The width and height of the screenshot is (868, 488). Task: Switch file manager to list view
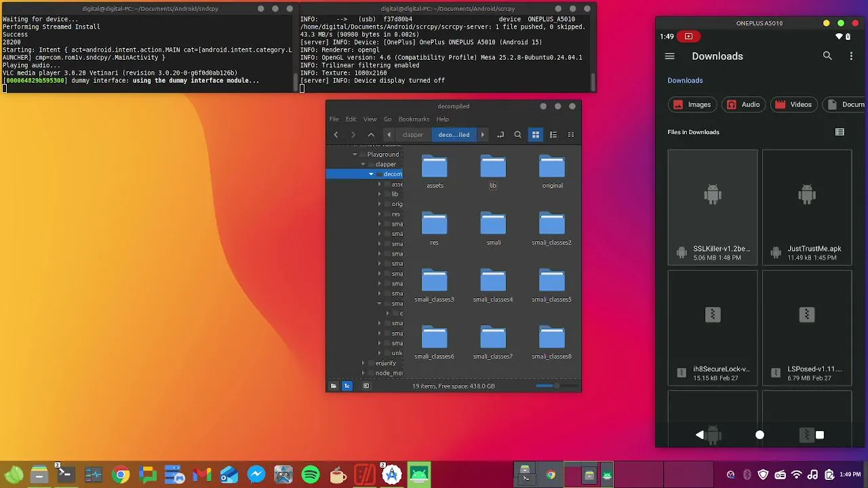[x=553, y=135]
